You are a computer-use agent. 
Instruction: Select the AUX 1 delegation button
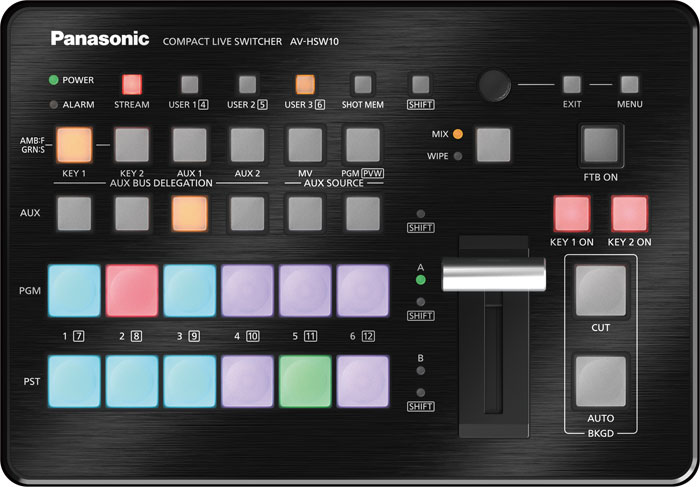[x=190, y=145]
